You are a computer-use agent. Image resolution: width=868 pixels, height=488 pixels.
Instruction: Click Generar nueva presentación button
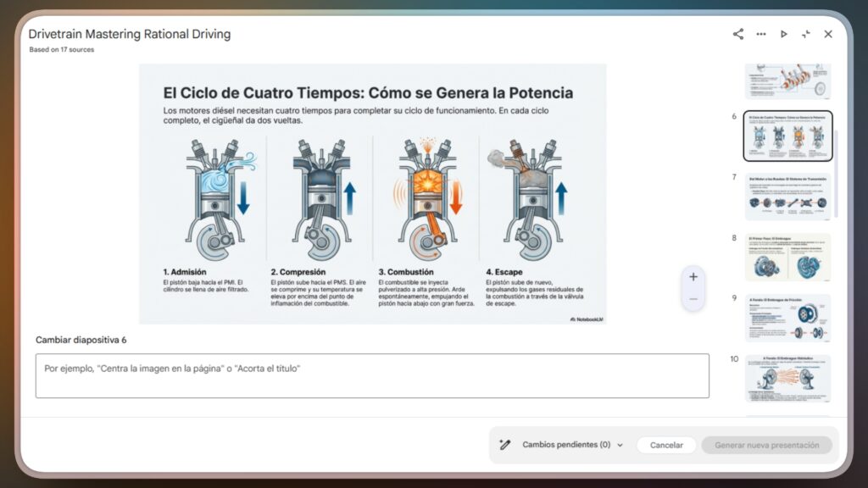coord(766,445)
